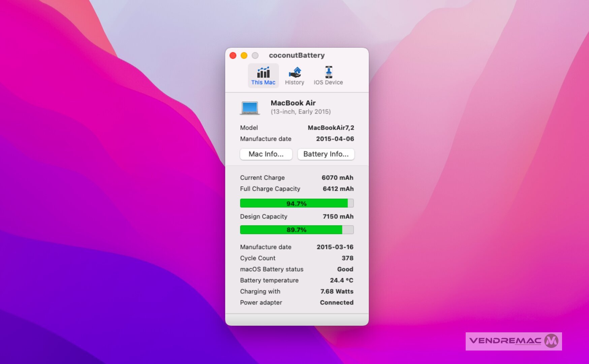Open the Battery Info… dialog
Viewport: 589px width, 364px height.
[x=325, y=154]
